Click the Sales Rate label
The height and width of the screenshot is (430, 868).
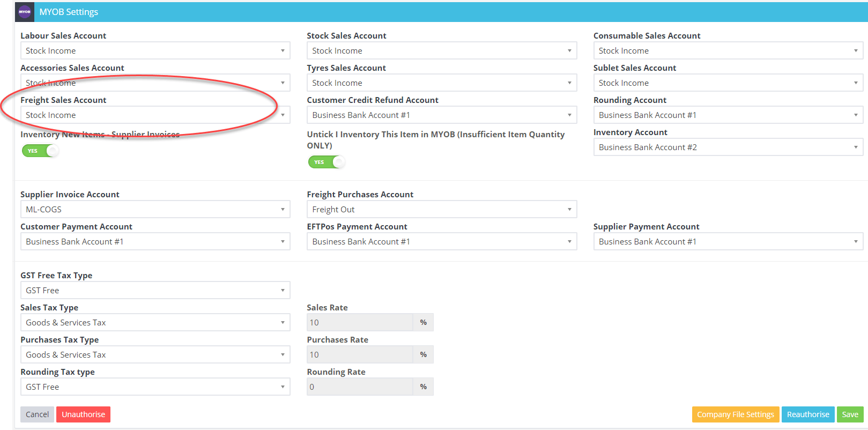[x=327, y=307]
